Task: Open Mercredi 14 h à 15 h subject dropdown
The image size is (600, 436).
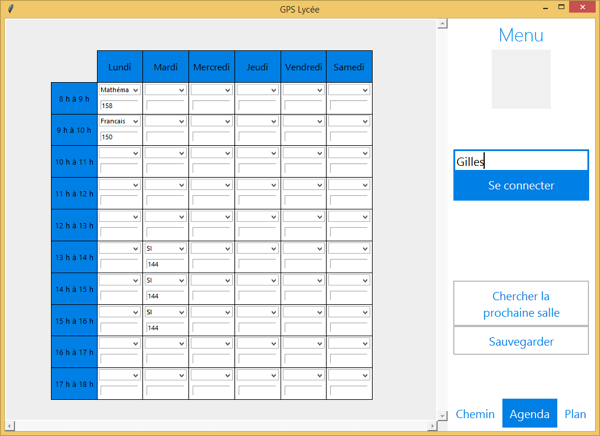Action: [212, 281]
